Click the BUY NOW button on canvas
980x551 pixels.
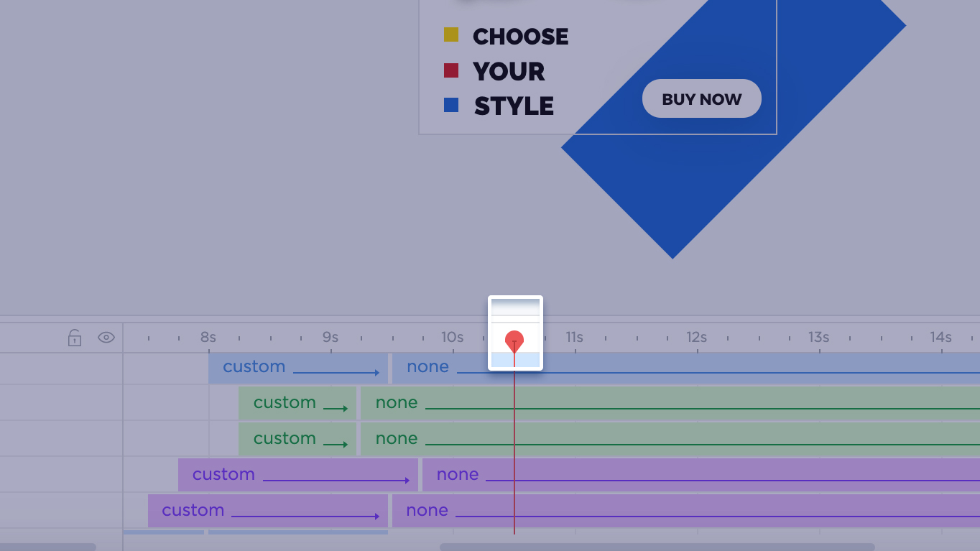pyautogui.click(x=701, y=98)
